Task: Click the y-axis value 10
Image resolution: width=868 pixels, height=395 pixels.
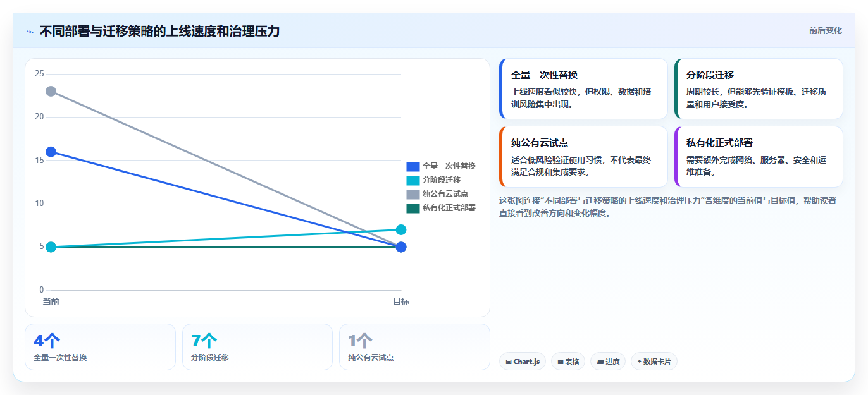Action: click(x=39, y=204)
